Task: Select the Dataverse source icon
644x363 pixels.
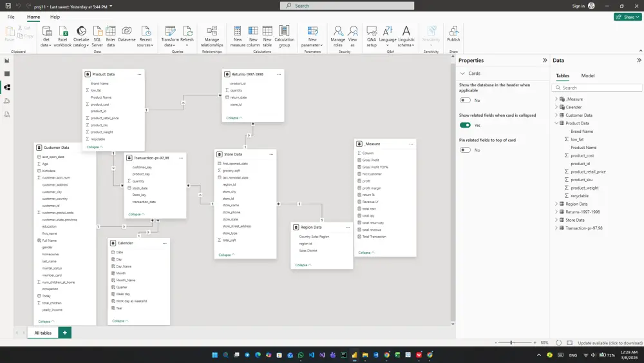Action: point(126,34)
